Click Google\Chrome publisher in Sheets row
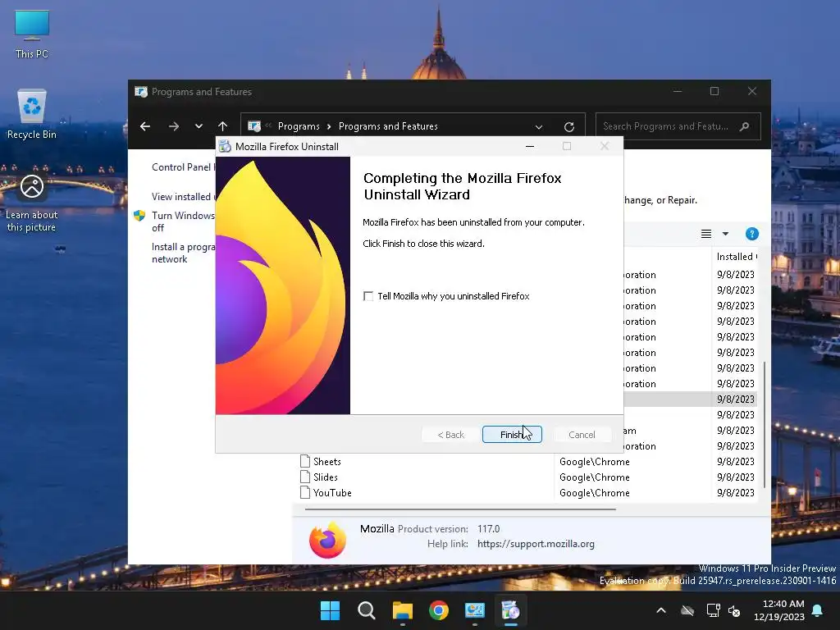The height and width of the screenshot is (630, 840). [594, 462]
